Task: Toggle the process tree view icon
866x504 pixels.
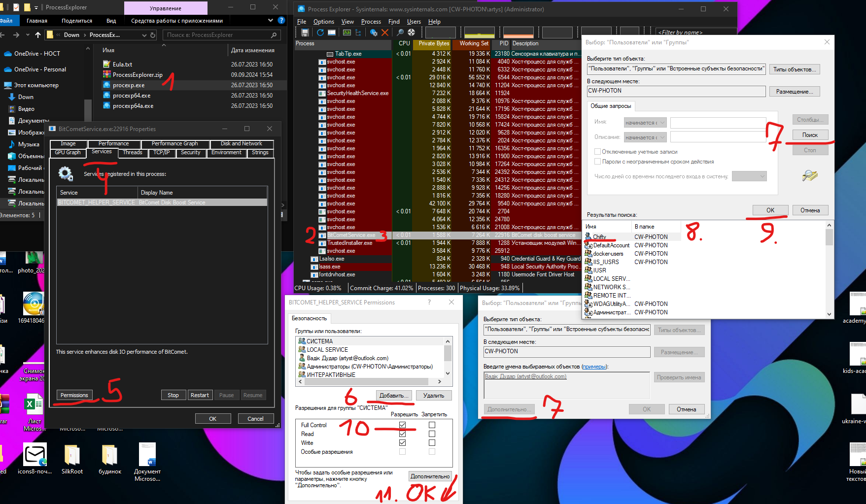Action: pyautogui.click(x=358, y=33)
